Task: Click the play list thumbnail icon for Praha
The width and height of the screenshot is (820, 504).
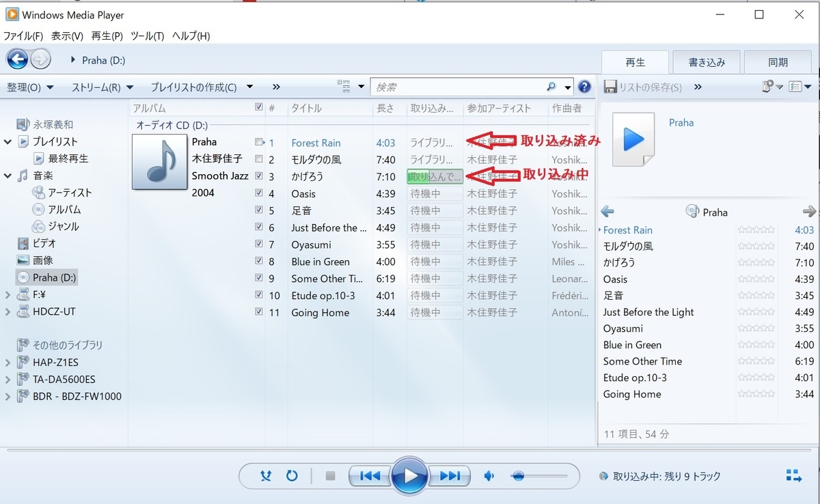Action: (633, 139)
